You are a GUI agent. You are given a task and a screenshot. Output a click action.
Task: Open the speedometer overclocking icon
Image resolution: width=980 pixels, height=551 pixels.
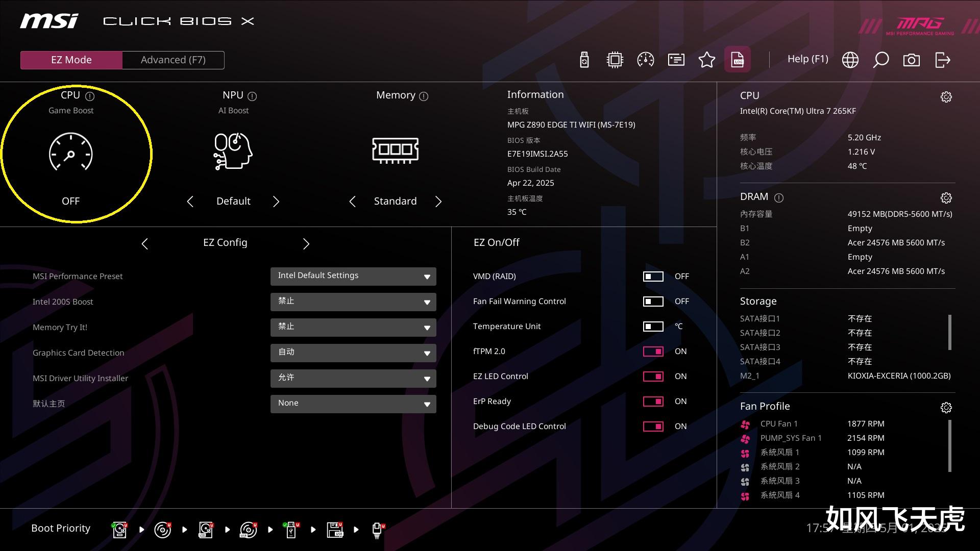(x=646, y=60)
